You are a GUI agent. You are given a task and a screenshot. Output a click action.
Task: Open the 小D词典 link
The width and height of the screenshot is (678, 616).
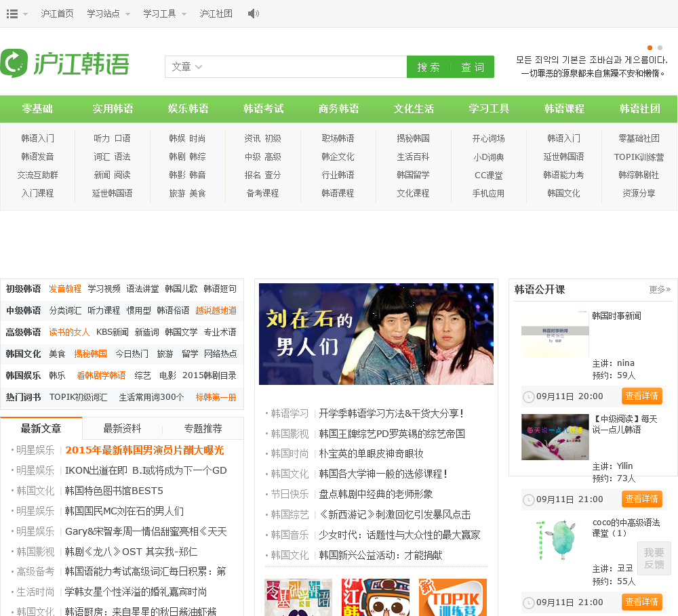point(489,157)
